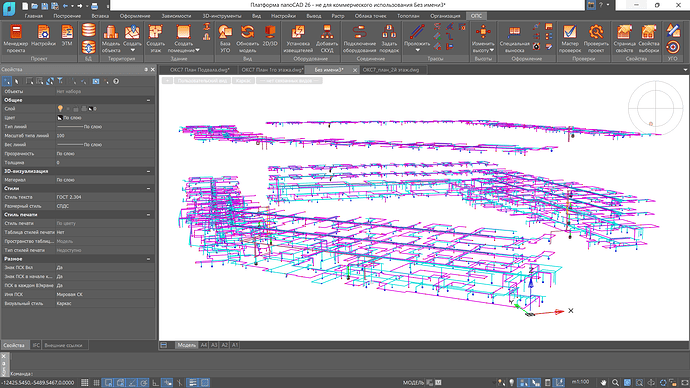The image size is (690, 388).
Task: Toggle the polar tracking button in status bar
Action: pyautogui.click(x=143, y=383)
